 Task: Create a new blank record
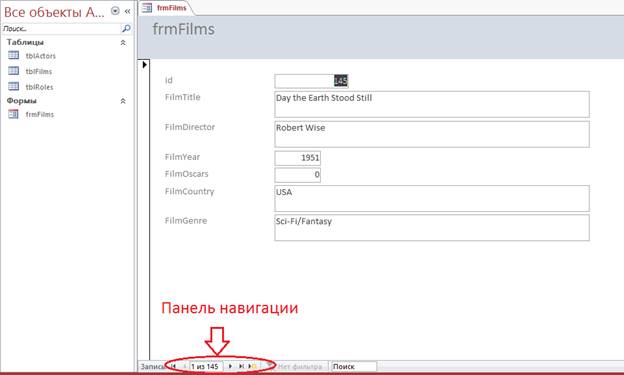pyautogui.click(x=252, y=366)
